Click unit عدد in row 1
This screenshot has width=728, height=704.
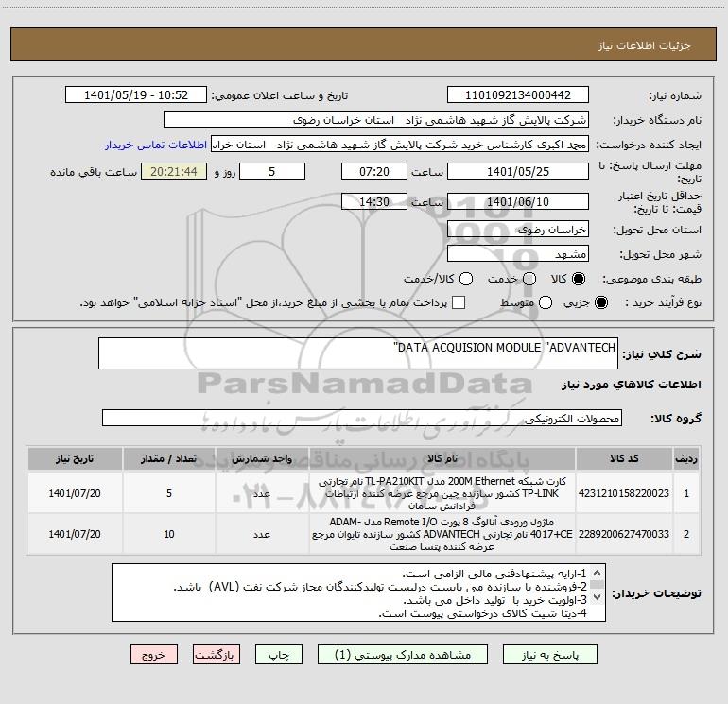pyautogui.click(x=262, y=493)
